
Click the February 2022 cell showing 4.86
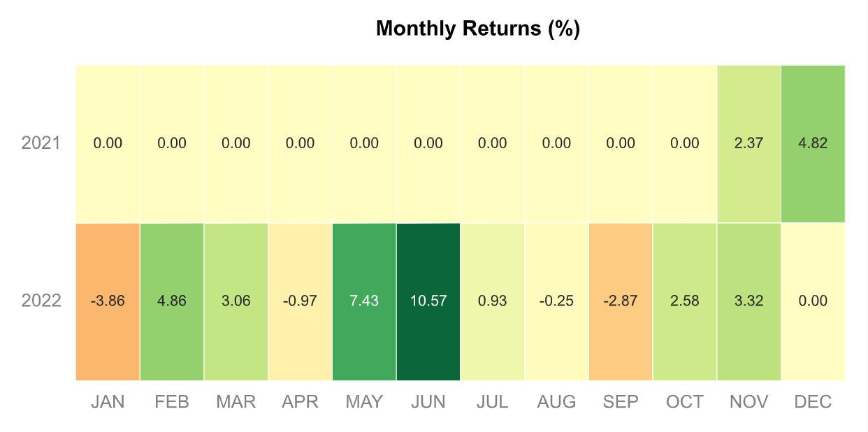[172, 302]
